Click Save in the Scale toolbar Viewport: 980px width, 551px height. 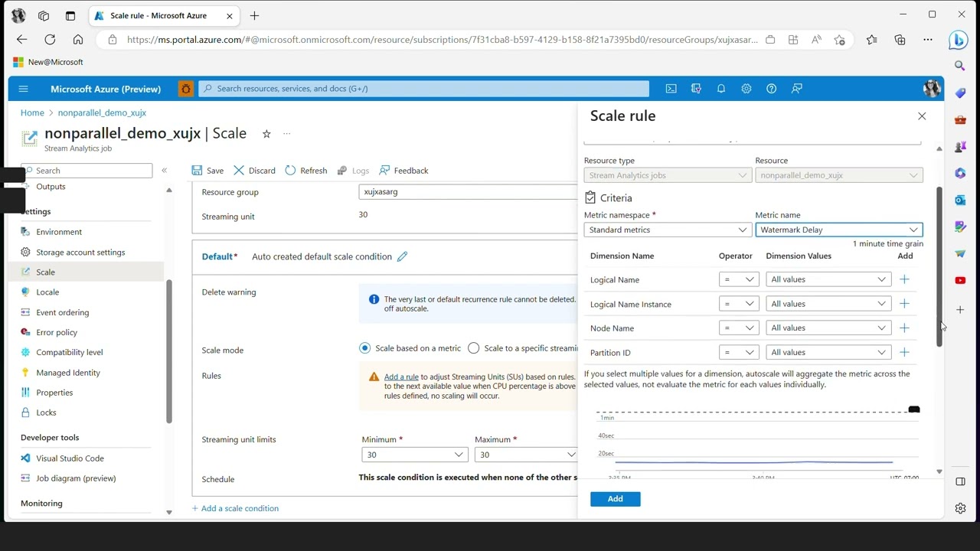coord(207,171)
